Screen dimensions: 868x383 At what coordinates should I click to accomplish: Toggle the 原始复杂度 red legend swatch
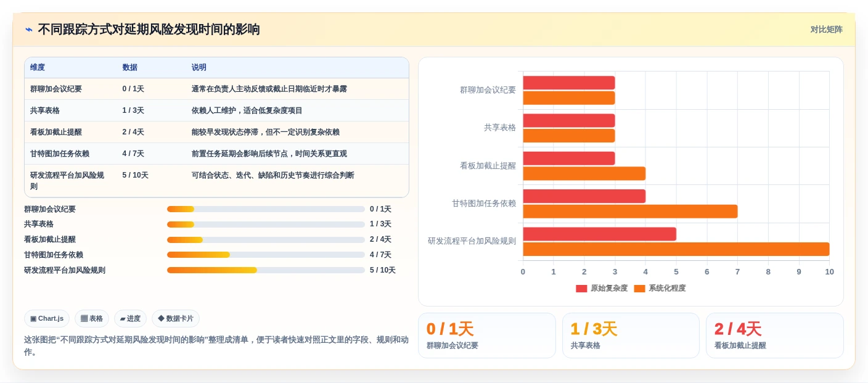coord(581,289)
